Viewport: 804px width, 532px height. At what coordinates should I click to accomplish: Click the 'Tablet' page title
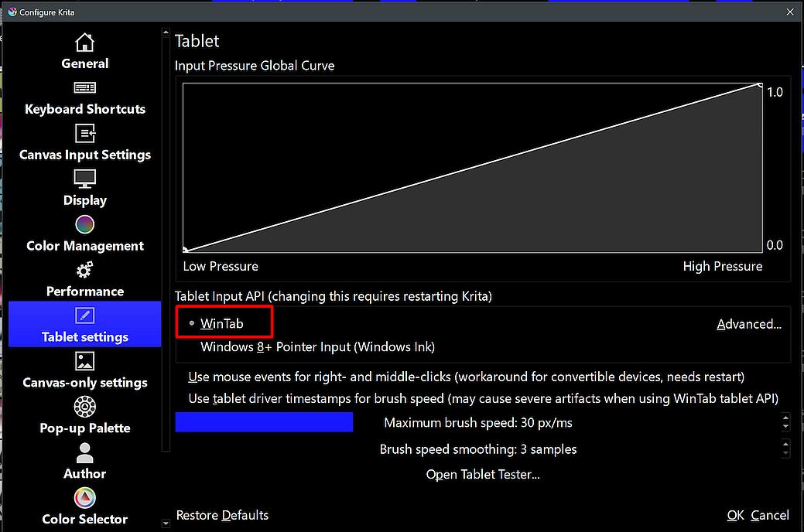point(197,41)
